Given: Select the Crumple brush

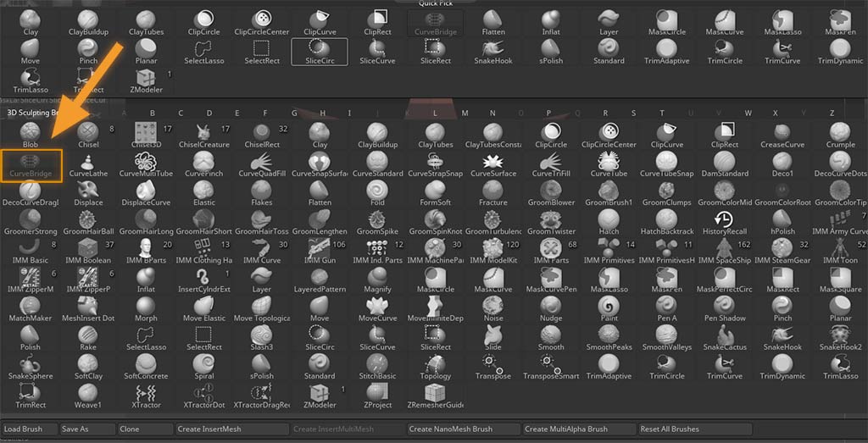Looking at the screenshot, I should (840, 136).
